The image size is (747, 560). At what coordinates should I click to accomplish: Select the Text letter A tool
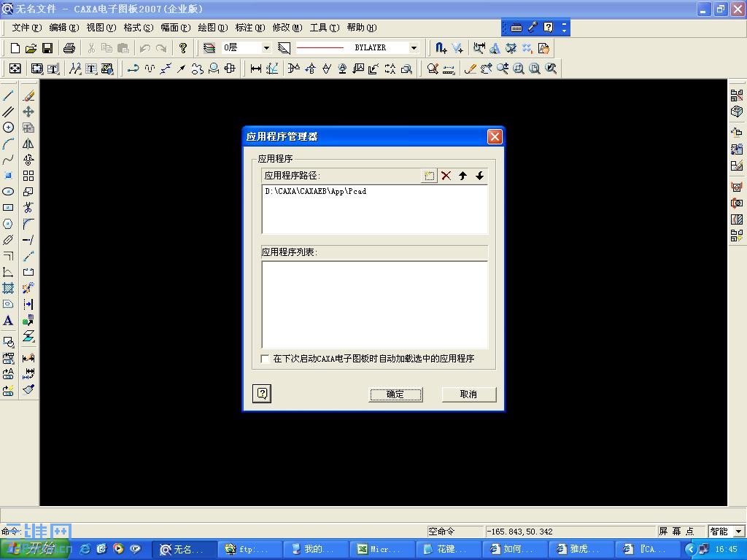[x=8, y=320]
